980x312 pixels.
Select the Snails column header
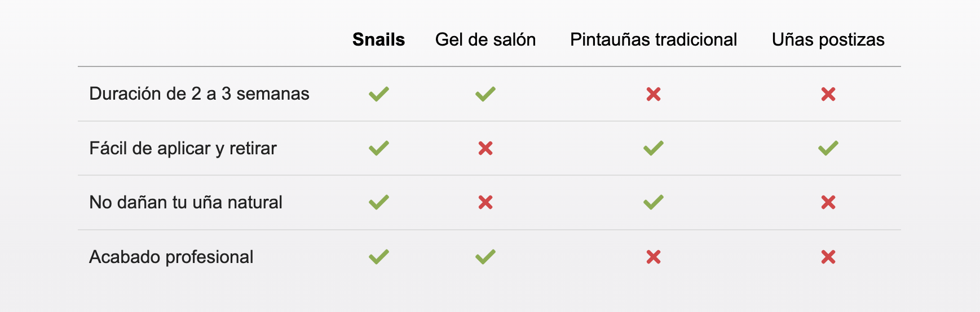click(x=379, y=39)
